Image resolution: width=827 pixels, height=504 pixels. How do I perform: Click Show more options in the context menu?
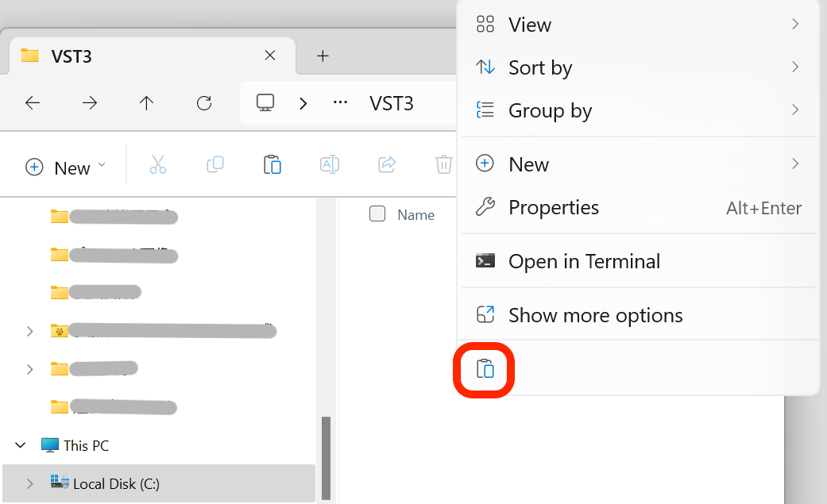click(x=595, y=315)
